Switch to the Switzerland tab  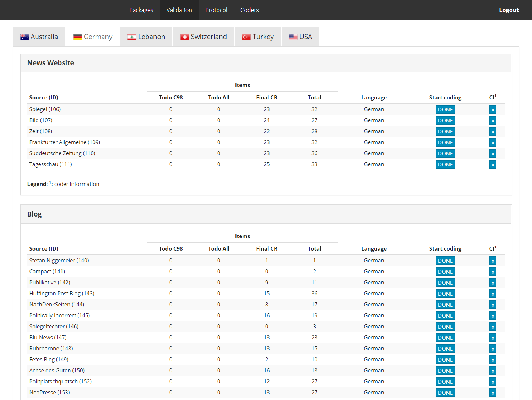pyautogui.click(x=203, y=37)
